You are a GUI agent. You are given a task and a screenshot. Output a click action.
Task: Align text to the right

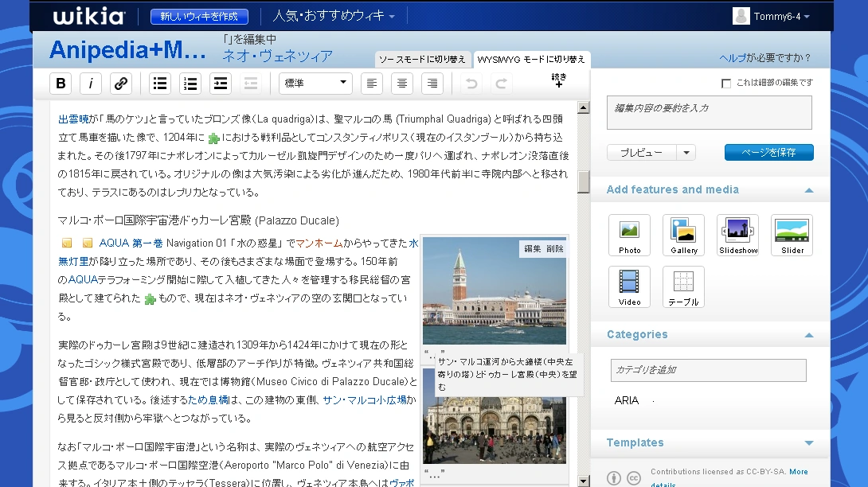tap(432, 84)
